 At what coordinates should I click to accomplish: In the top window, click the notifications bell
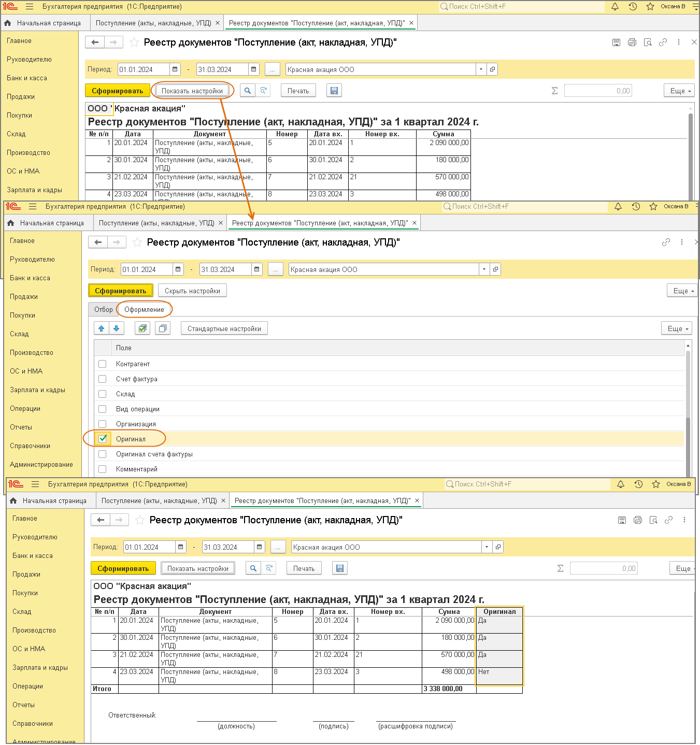(615, 7)
